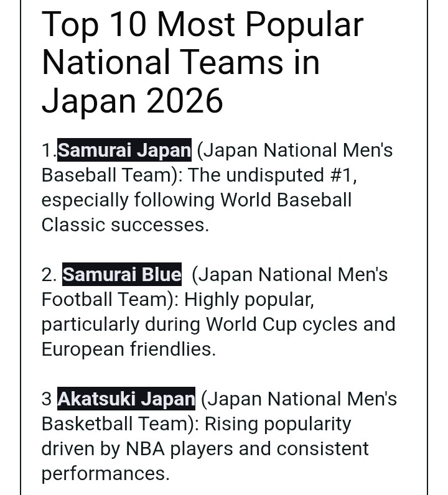
Task: Click the highlighted Samurai Japan link
Action: click(x=124, y=150)
